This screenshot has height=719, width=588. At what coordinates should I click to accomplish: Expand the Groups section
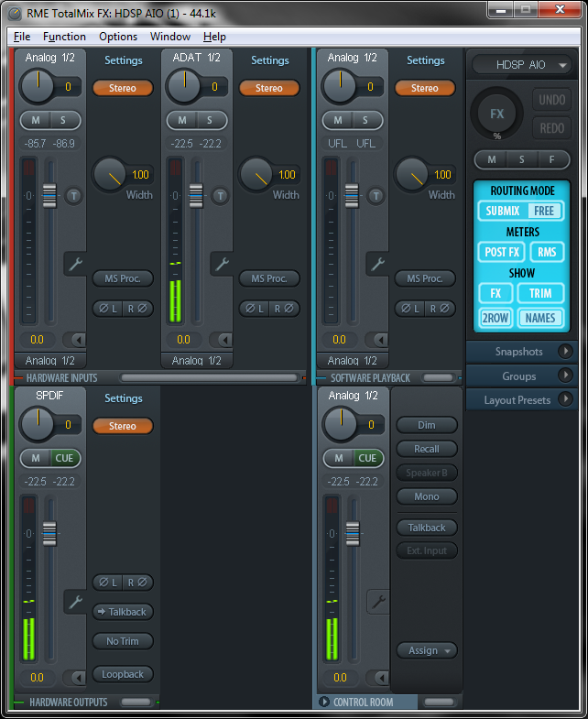[521, 376]
